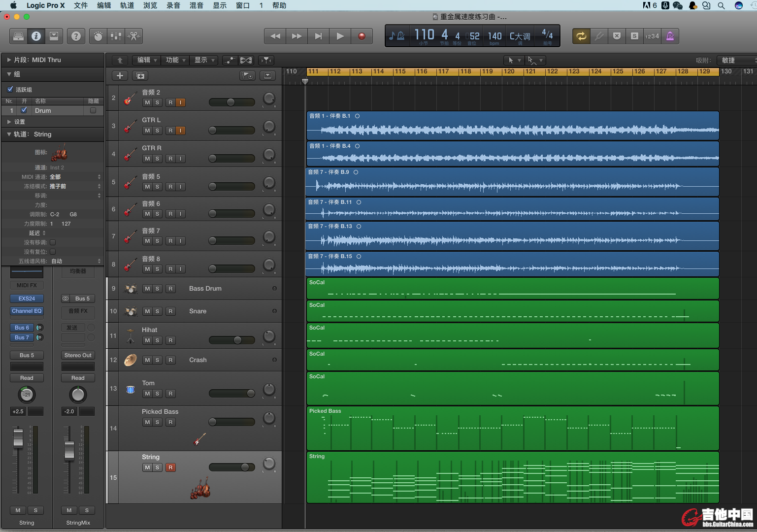Click the add new track plus button
Image resolution: width=757 pixels, height=532 pixels.
[120, 75]
